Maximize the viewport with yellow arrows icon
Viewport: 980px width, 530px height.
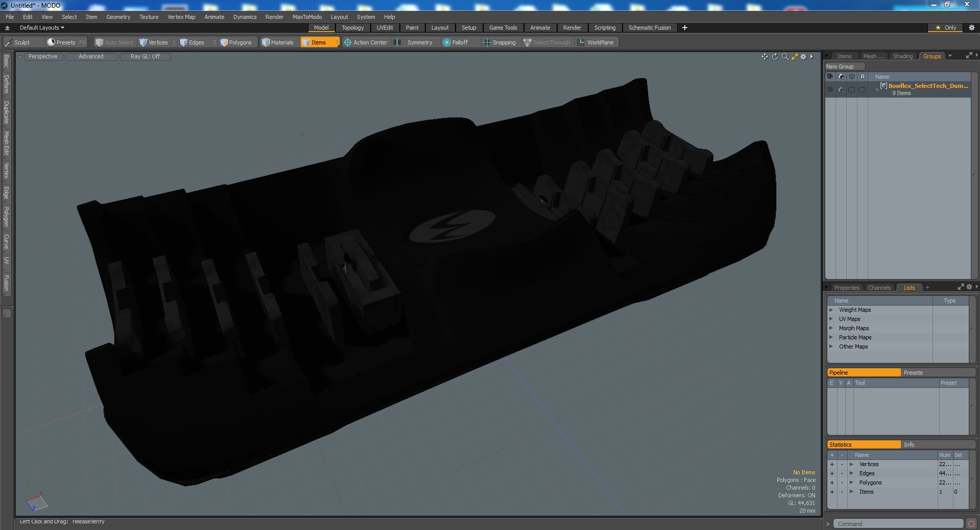tap(795, 57)
